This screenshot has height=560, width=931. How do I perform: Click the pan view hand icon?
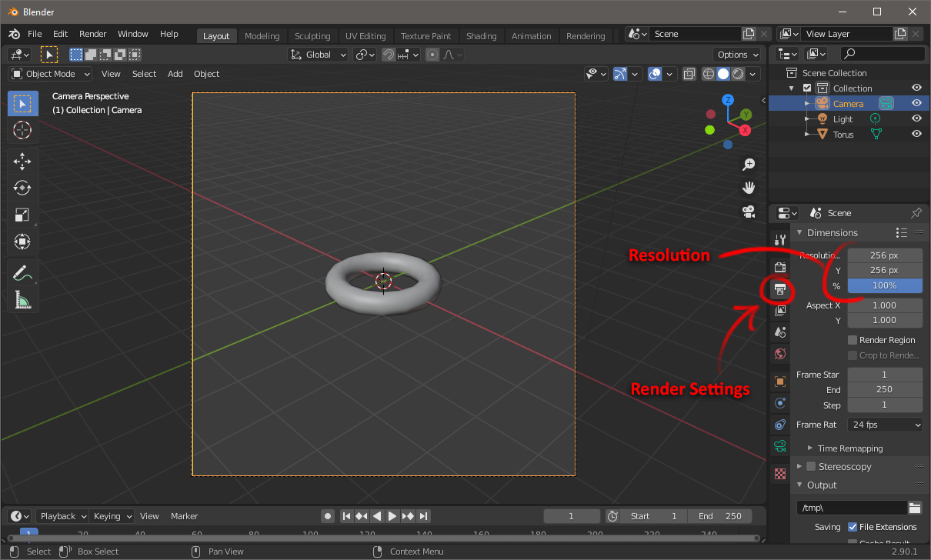(x=748, y=188)
